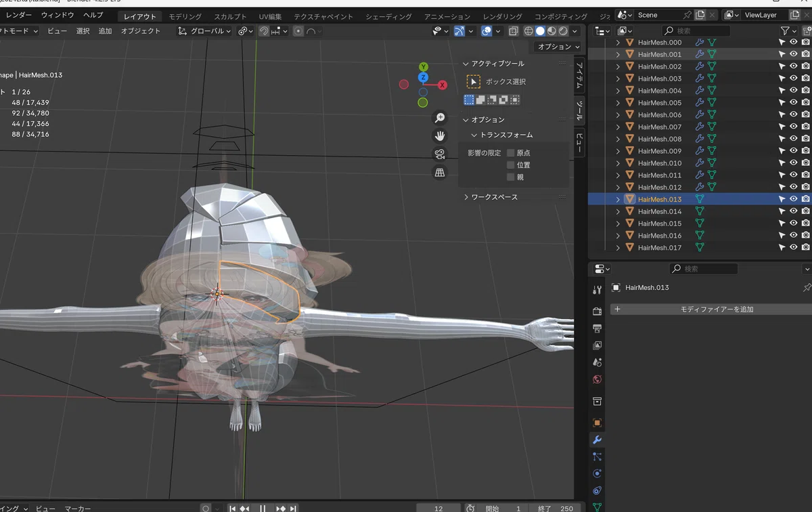Collapse the トランスフォーム subpanel
The height and width of the screenshot is (512, 812).
[x=474, y=135]
